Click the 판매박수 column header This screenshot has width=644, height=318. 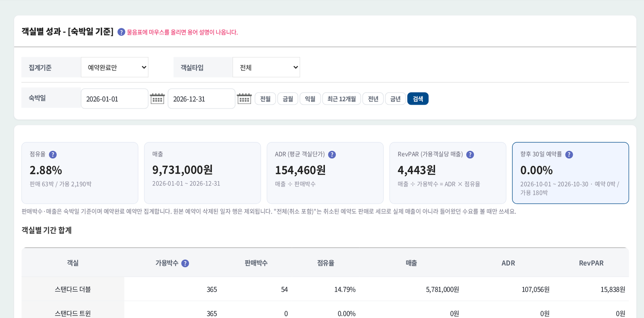[256, 263]
